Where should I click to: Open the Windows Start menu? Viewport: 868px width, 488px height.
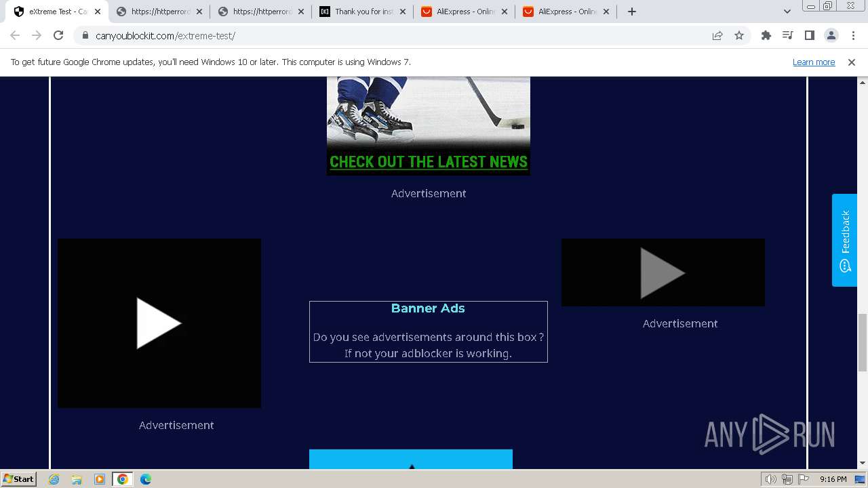click(19, 479)
